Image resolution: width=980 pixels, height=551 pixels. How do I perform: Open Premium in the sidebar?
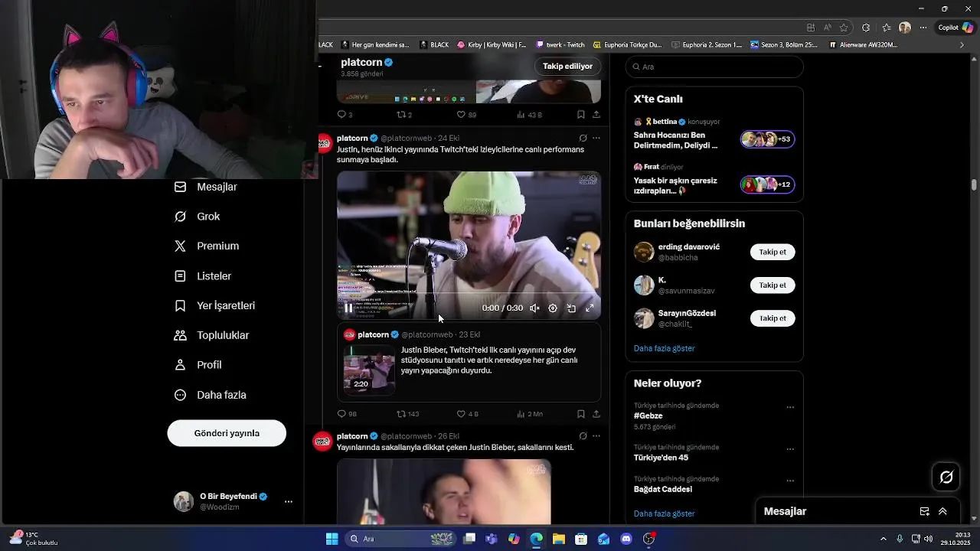click(x=207, y=246)
